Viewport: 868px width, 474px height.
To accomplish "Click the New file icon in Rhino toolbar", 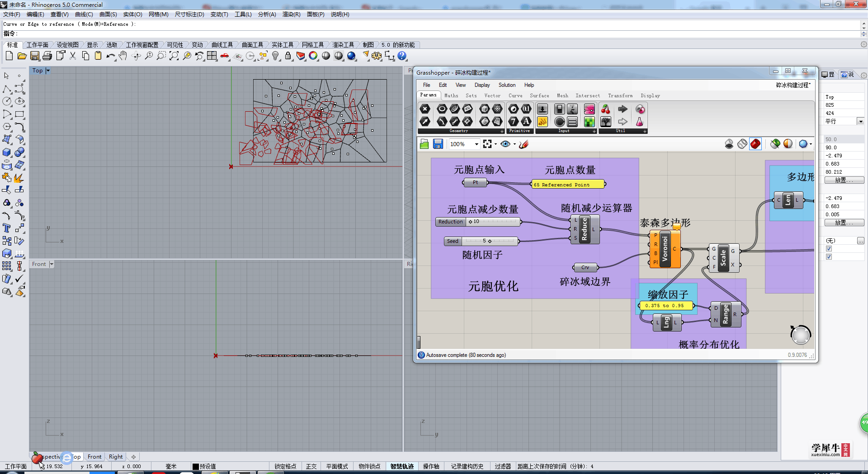I will [x=9, y=56].
